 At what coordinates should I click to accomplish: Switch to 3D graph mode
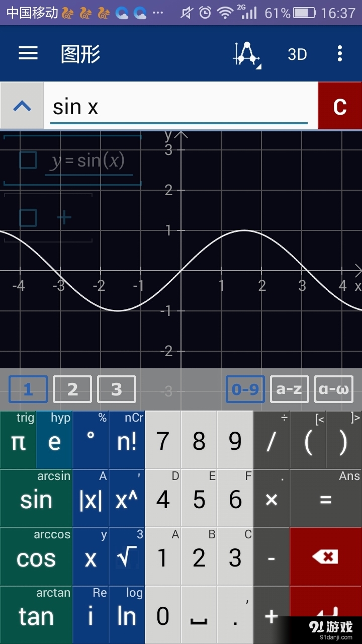297,54
